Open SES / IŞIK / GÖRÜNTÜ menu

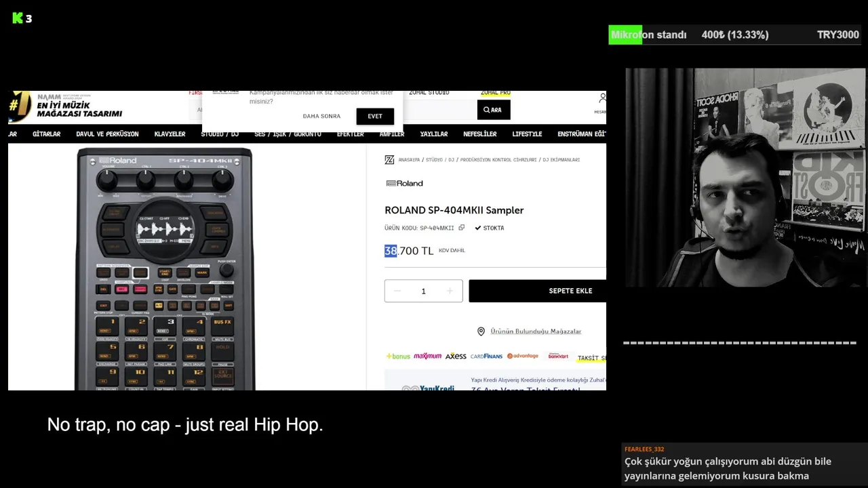pos(288,134)
